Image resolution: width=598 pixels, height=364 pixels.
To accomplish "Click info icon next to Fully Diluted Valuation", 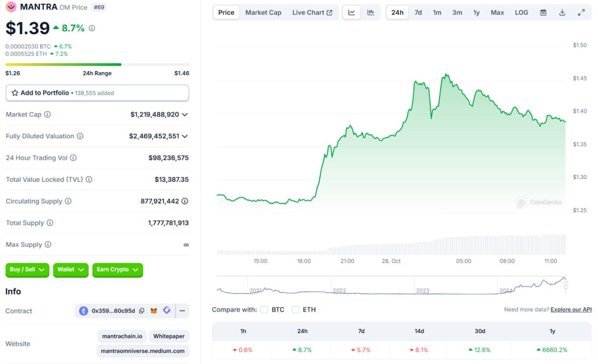I will tap(80, 136).
